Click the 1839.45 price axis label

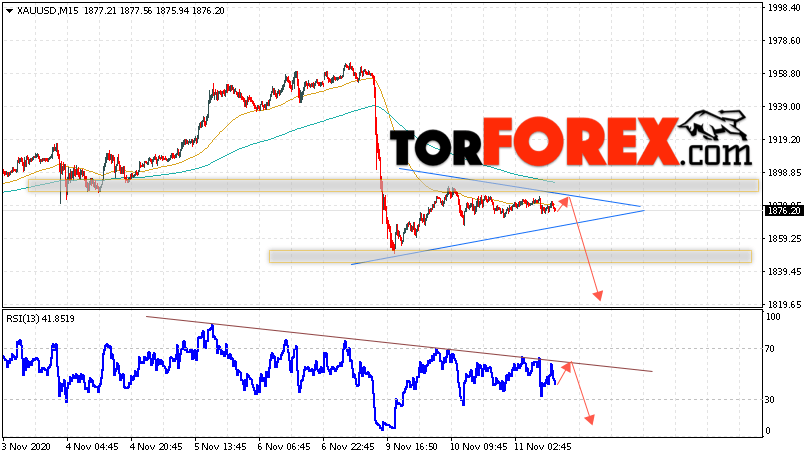tap(784, 272)
